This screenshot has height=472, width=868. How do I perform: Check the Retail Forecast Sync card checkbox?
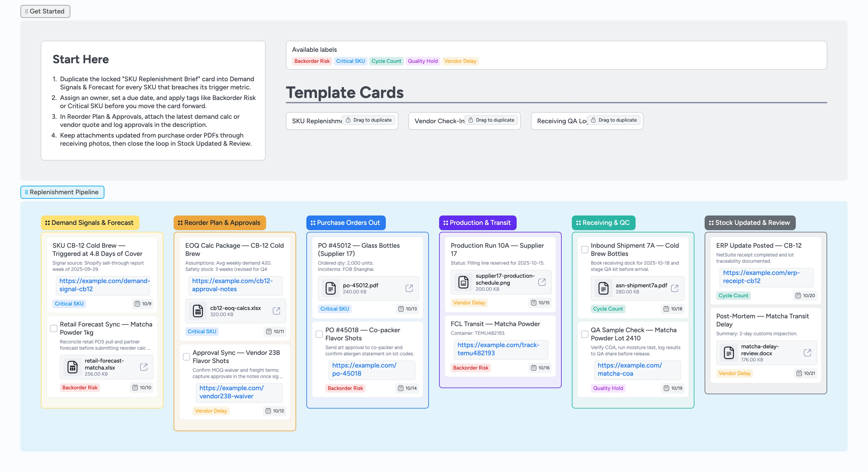54,328
